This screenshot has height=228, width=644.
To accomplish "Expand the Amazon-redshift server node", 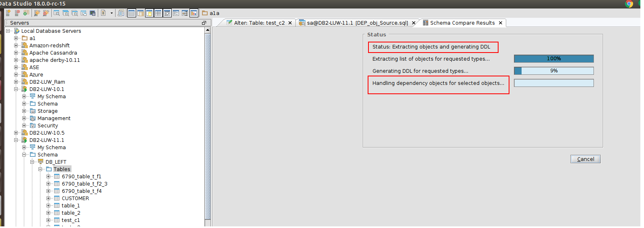I will (x=16, y=45).
